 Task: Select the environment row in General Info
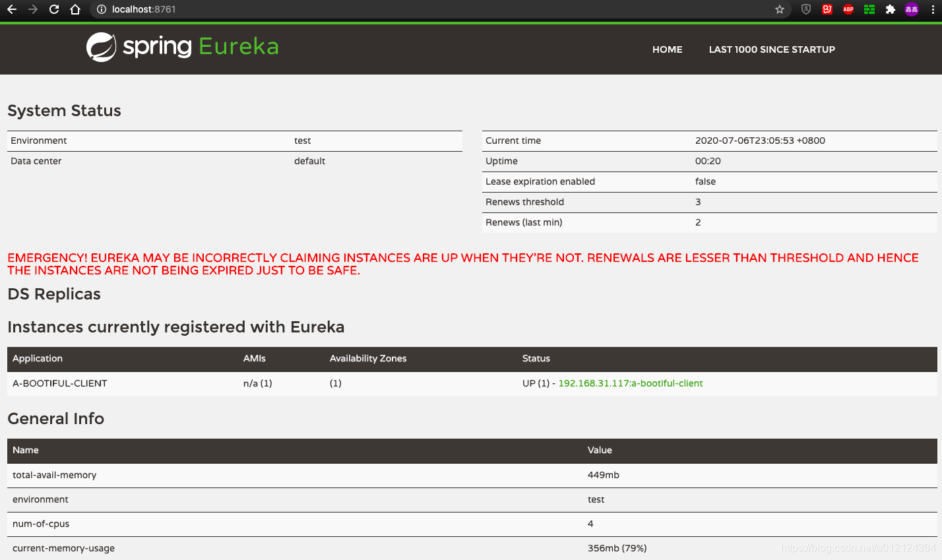click(472, 499)
